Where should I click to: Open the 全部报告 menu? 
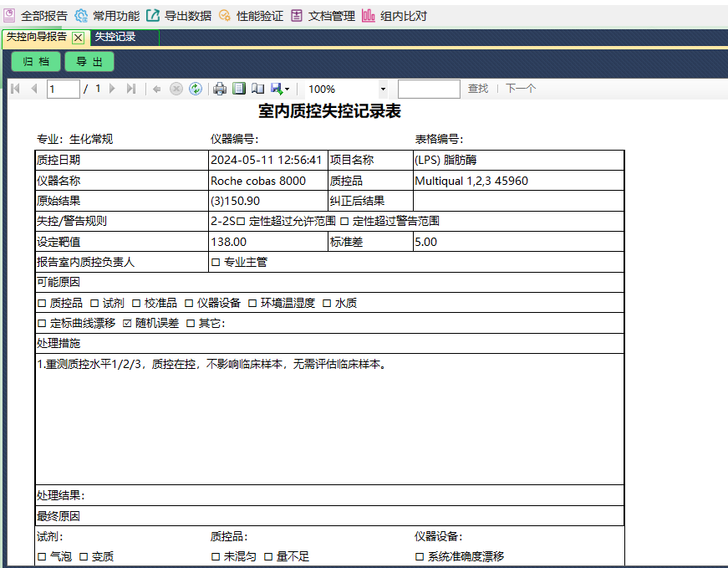[36, 15]
